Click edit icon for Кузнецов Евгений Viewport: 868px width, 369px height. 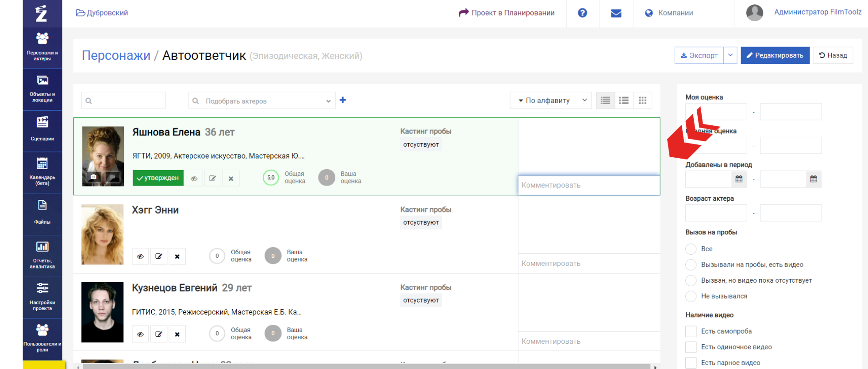(x=159, y=334)
